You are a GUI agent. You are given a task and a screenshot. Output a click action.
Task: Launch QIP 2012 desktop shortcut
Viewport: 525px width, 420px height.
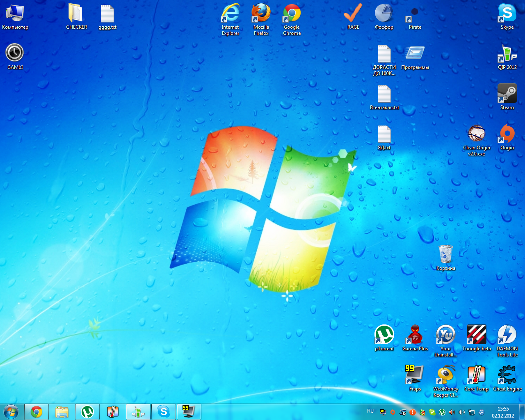click(x=507, y=57)
